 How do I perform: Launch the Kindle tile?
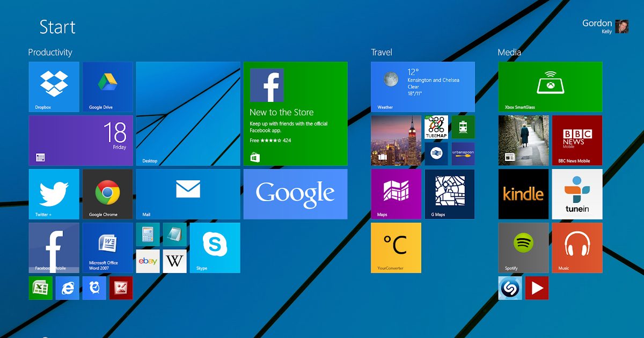pos(523,194)
